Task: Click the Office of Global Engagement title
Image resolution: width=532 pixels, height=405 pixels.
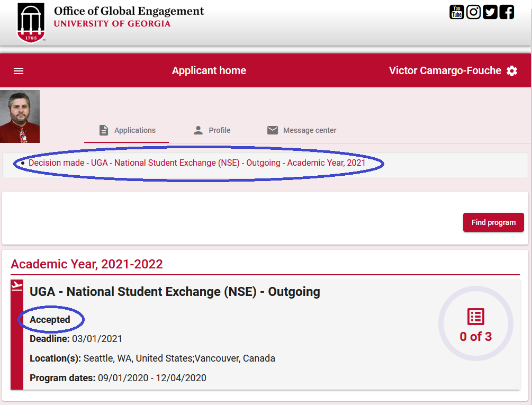Action: (129, 11)
